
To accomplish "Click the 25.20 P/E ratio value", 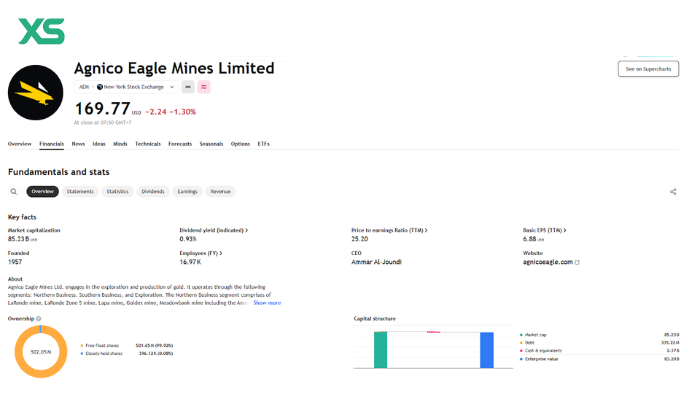I will [359, 239].
